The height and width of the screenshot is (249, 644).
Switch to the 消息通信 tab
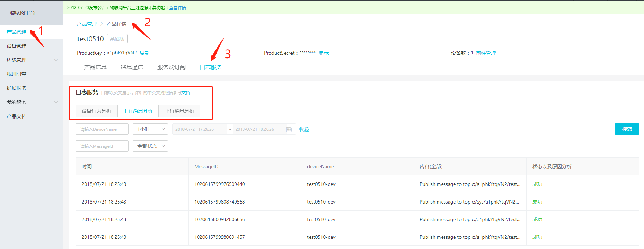tap(132, 67)
